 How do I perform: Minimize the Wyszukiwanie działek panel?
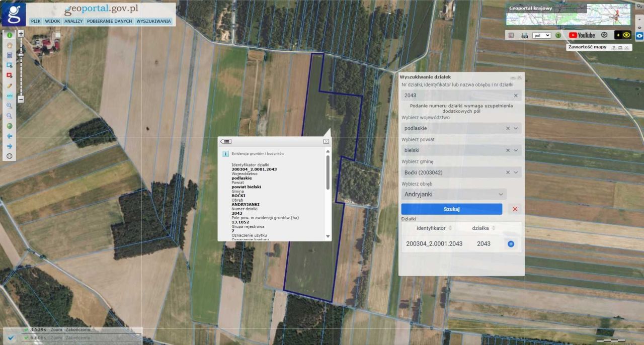pos(513,77)
